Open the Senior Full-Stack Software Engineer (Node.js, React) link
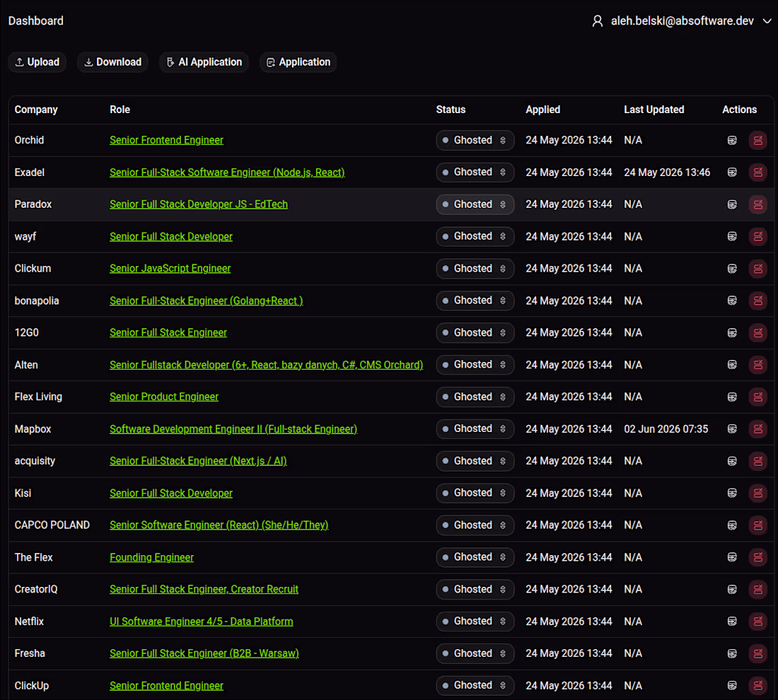Viewport: 778px width, 700px height. [x=227, y=172]
